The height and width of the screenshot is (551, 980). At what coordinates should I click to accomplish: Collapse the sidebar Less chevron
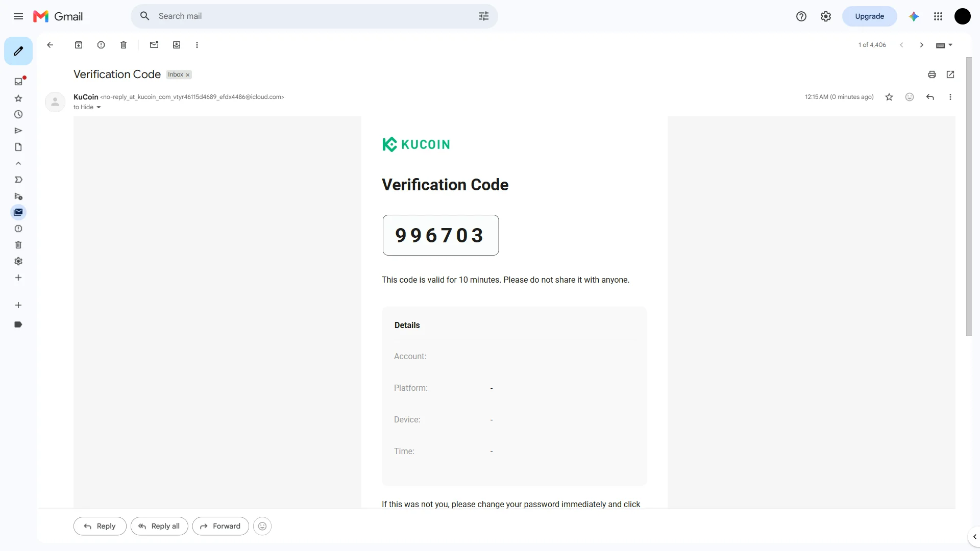(x=18, y=163)
